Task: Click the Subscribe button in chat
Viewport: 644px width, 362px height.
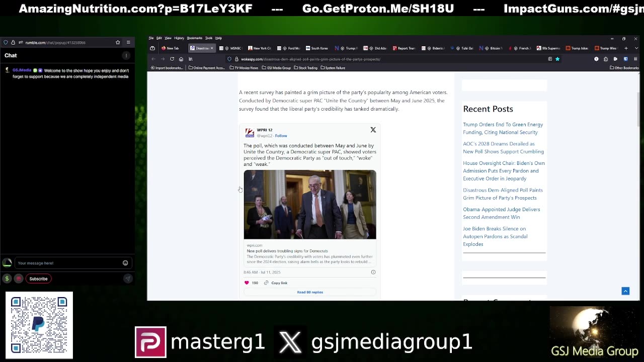Action: (38, 279)
